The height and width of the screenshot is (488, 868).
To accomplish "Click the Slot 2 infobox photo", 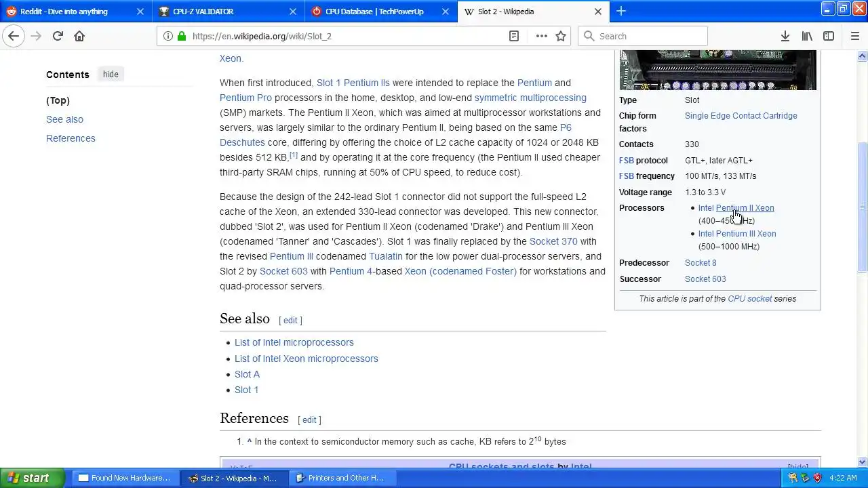I will click(x=717, y=70).
